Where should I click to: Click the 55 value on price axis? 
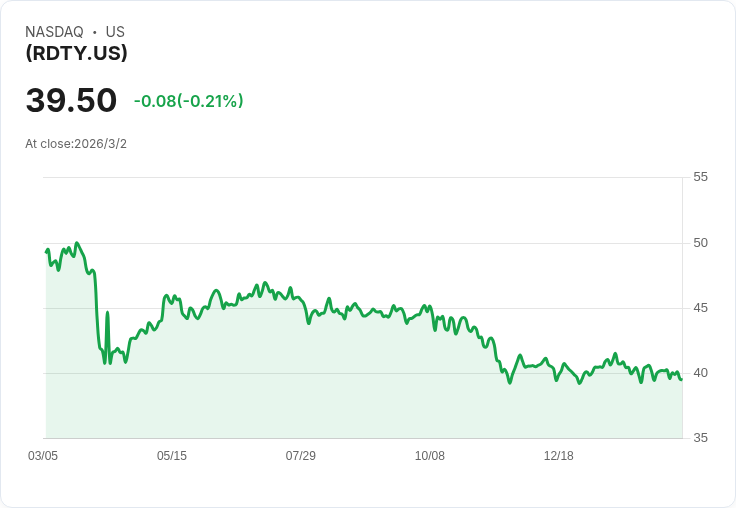pyautogui.click(x=700, y=177)
